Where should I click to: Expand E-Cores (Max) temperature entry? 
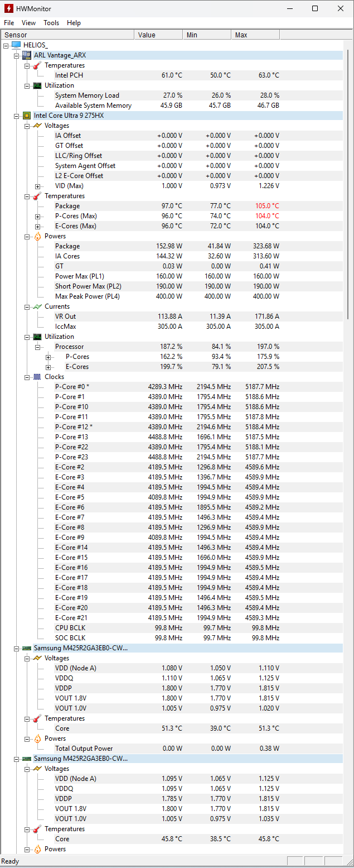coord(37,226)
